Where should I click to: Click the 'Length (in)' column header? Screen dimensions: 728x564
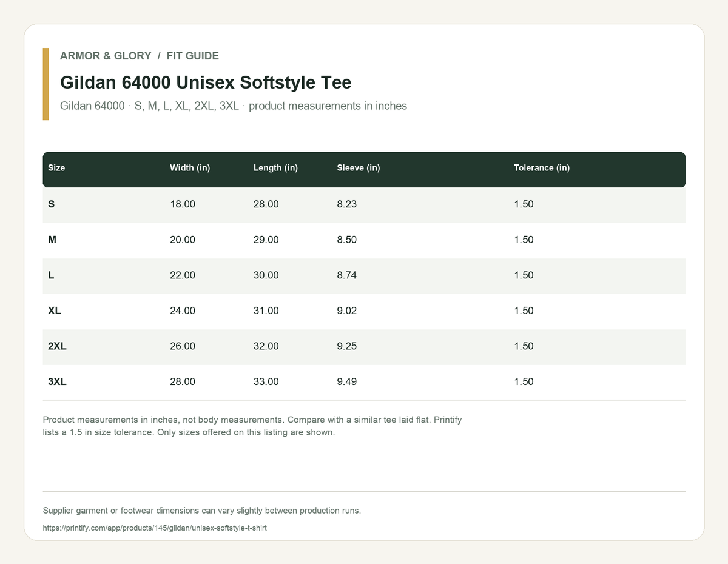275,168
